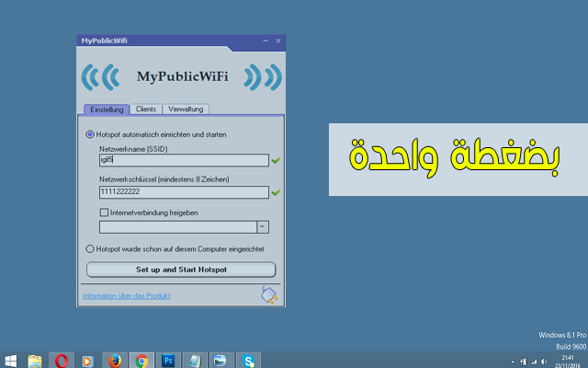Image resolution: width=588 pixels, height=368 pixels.
Task: Close the MyPublicWifi window
Action: click(x=278, y=40)
